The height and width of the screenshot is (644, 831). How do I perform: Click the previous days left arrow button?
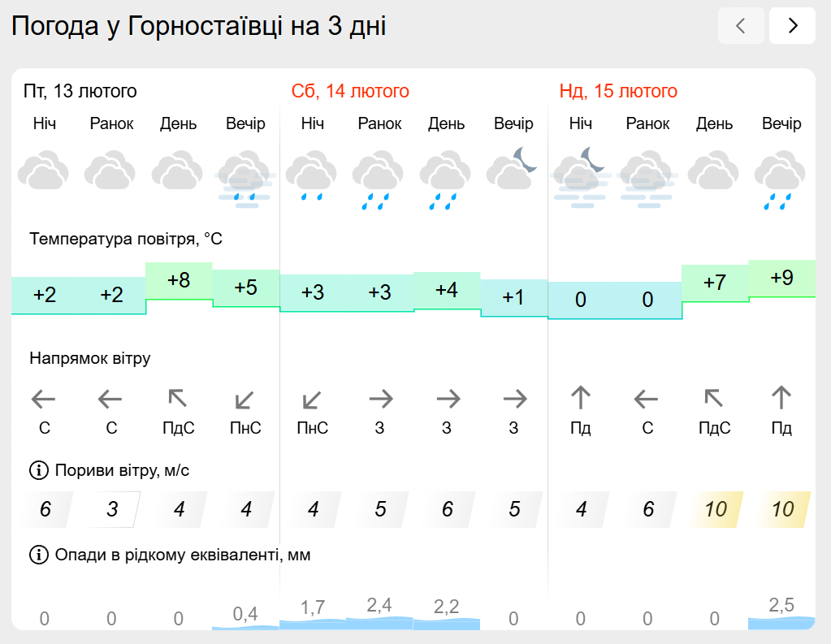tap(741, 26)
